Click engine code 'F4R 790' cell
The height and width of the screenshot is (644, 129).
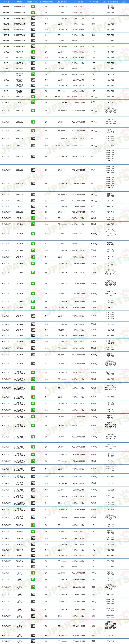(110, 97)
